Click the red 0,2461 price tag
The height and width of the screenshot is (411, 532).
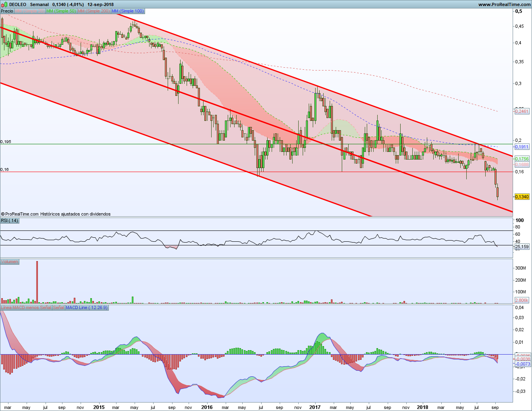(x=522, y=111)
